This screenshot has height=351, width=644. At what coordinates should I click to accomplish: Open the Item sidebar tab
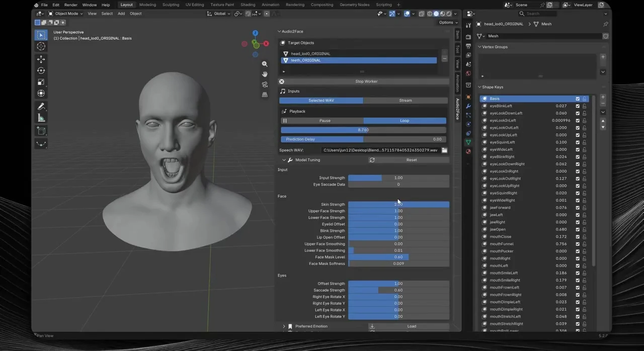[457, 35]
